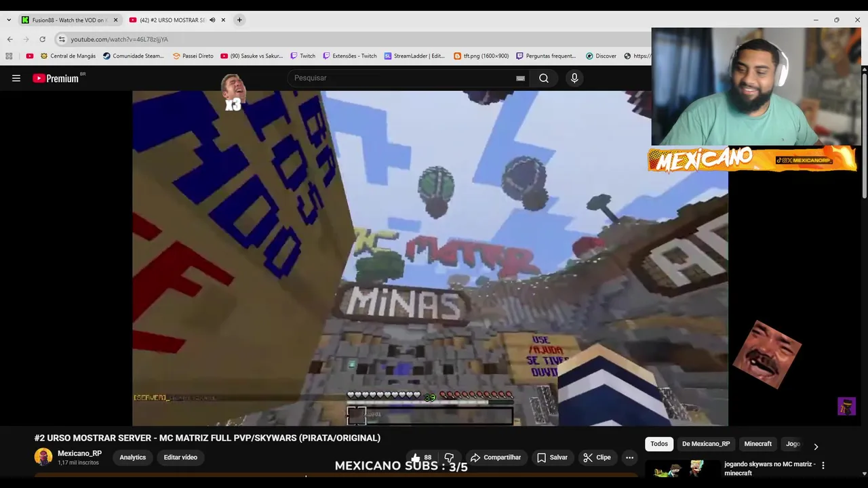Open Central de Mangás bookmark
868x488 pixels.
(x=68, y=56)
